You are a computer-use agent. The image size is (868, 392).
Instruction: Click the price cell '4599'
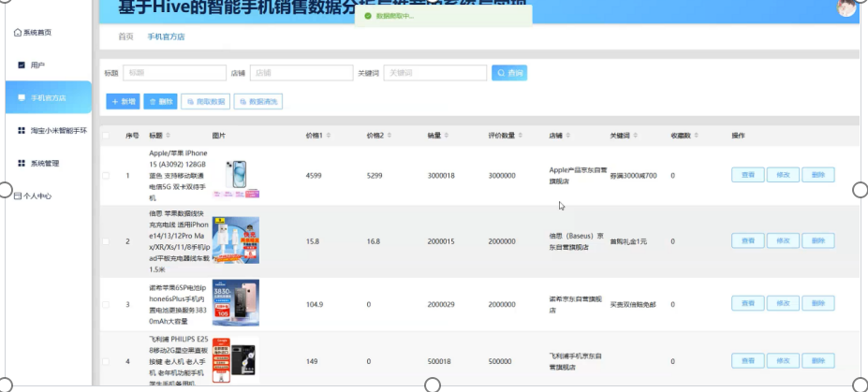coord(314,176)
